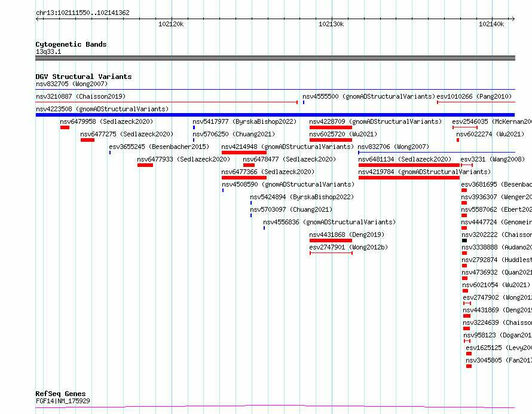Select the nsv832706 (Wong2007) label
This screenshot has height=414, width=532.
point(393,147)
